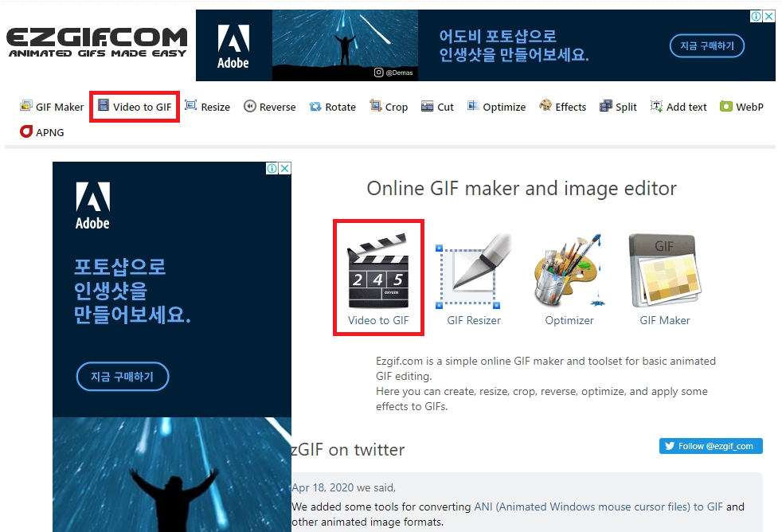Choose Split from the navigation menu
This screenshot has height=532, width=782.
pos(619,107)
